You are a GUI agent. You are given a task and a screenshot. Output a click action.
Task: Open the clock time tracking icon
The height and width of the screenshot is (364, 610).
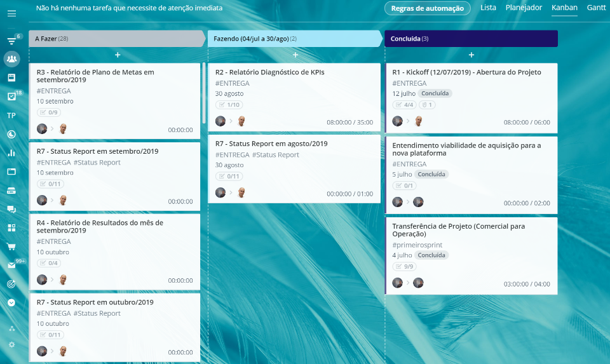11,134
